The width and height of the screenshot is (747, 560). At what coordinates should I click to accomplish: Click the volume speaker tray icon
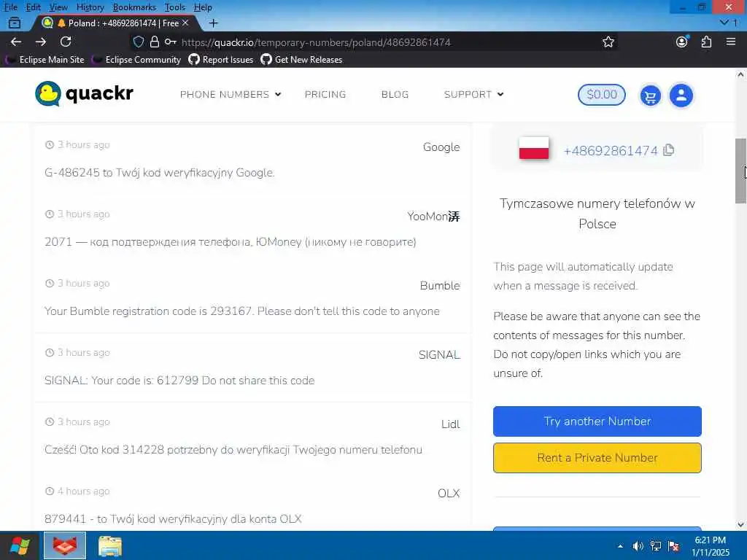pyautogui.click(x=638, y=546)
